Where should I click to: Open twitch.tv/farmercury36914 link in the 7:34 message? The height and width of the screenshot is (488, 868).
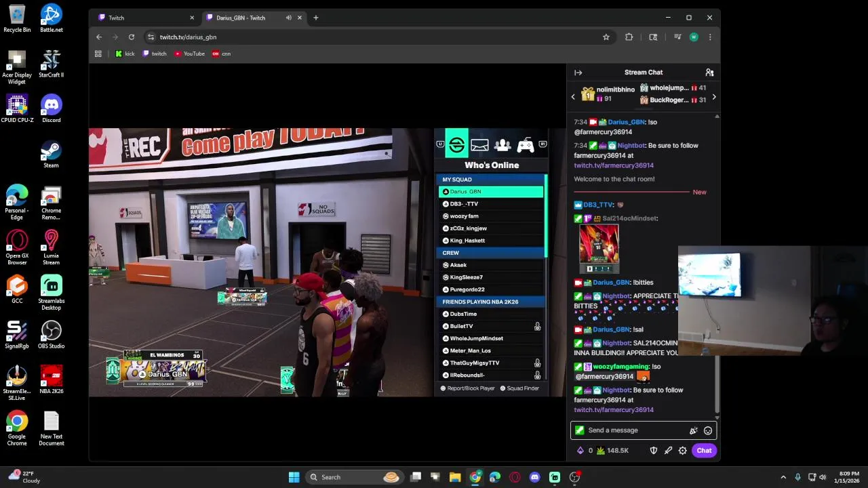coord(614,165)
